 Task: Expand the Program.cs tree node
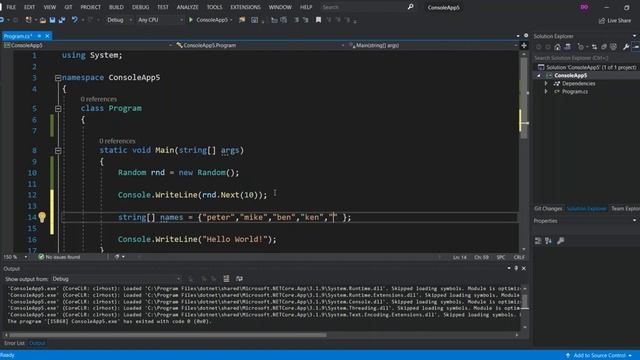[546, 91]
